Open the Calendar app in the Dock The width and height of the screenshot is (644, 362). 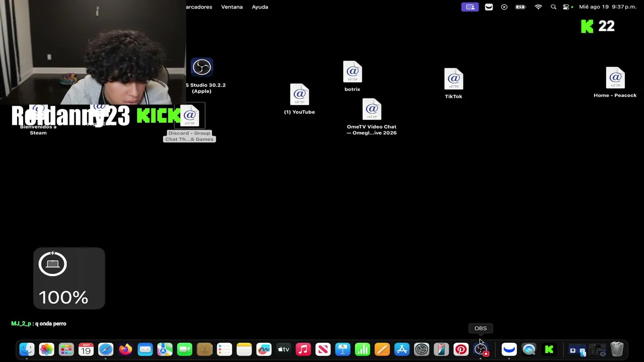point(86,349)
